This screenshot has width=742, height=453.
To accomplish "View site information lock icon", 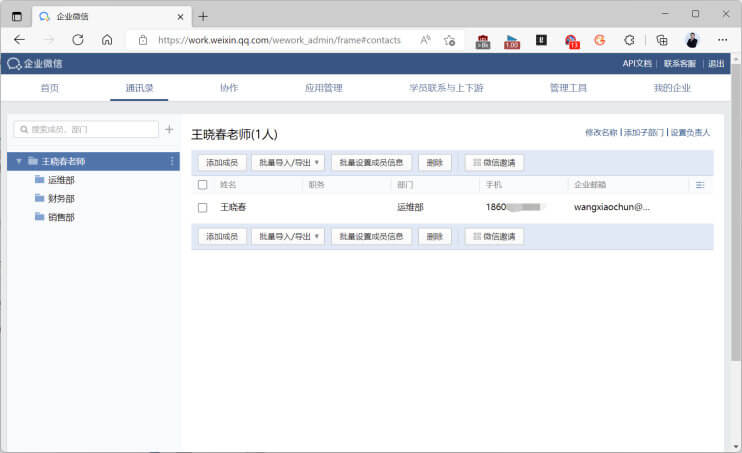I will click(x=143, y=40).
